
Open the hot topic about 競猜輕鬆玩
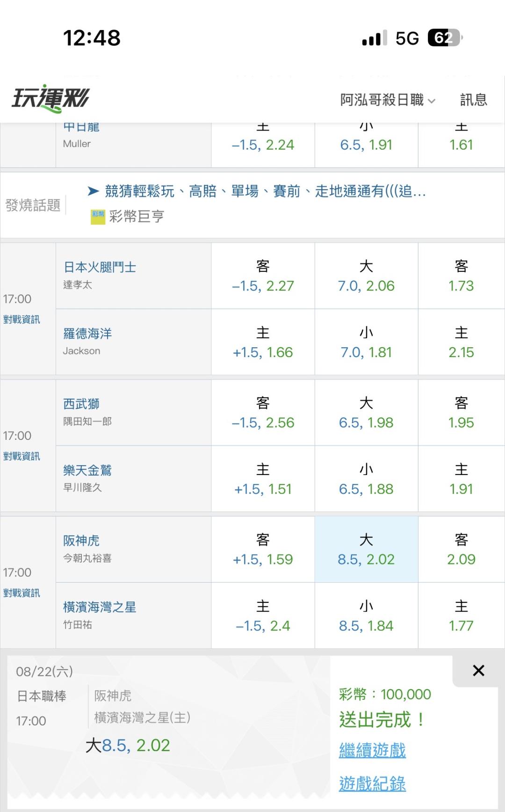point(256,191)
